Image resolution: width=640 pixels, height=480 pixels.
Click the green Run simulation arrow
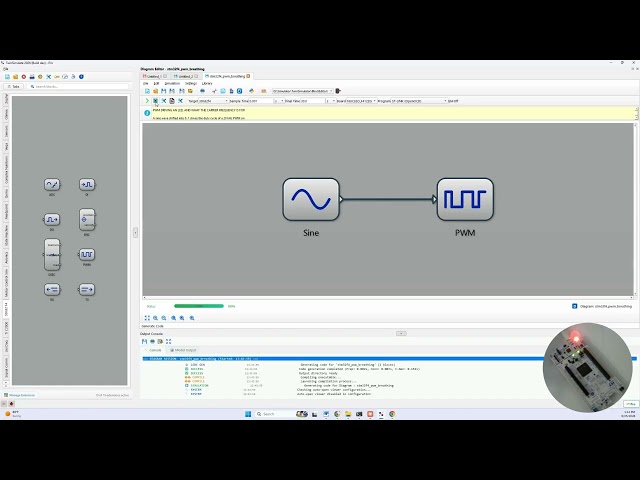pyautogui.click(x=147, y=101)
